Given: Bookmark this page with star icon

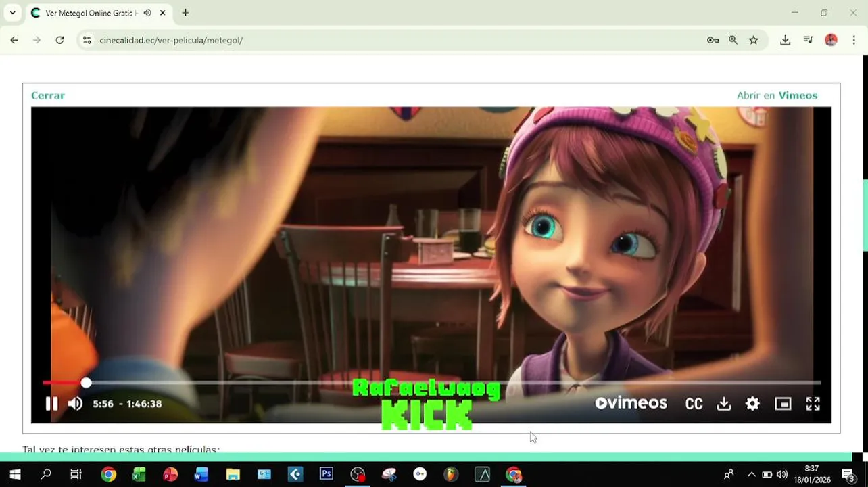Looking at the screenshot, I should [754, 40].
